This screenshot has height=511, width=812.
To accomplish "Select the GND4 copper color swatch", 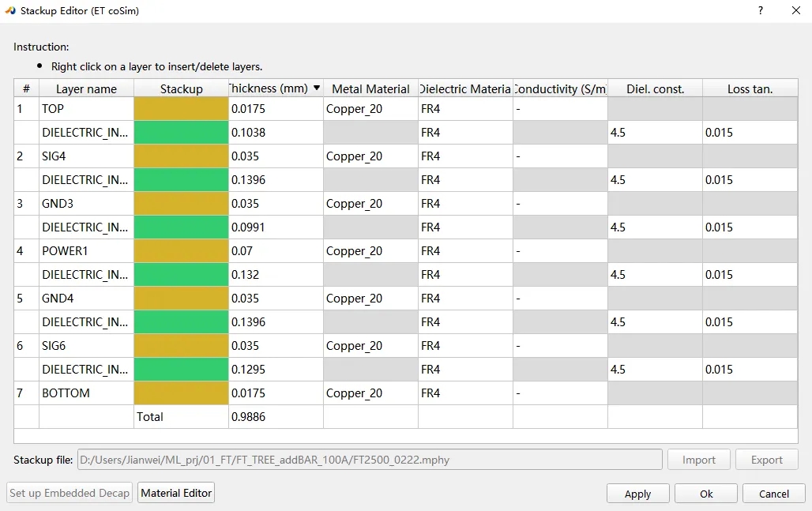I will click(181, 299).
